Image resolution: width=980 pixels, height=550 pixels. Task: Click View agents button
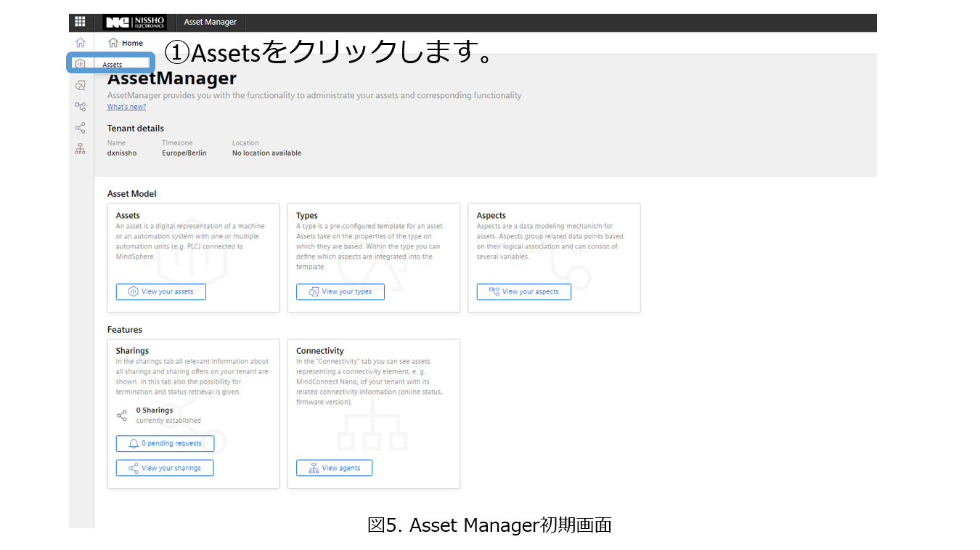point(334,468)
